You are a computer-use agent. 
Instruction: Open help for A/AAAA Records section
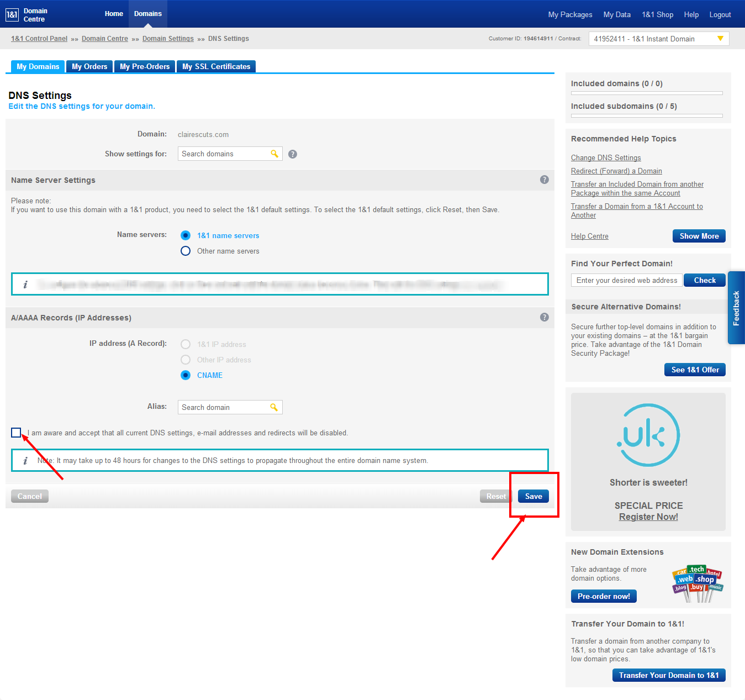544,317
